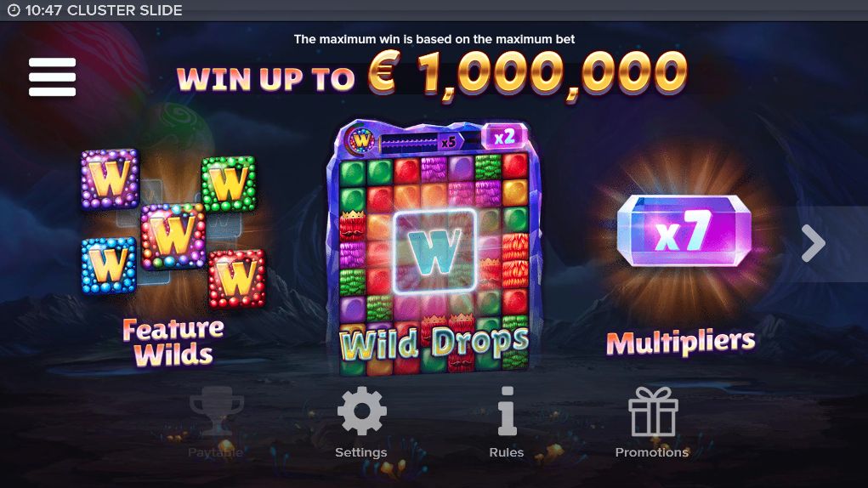Image resolution: width=868 pixels, height=488 pixels.
Task: Click the x7 multiplier gem
Action: pos(684,231)
